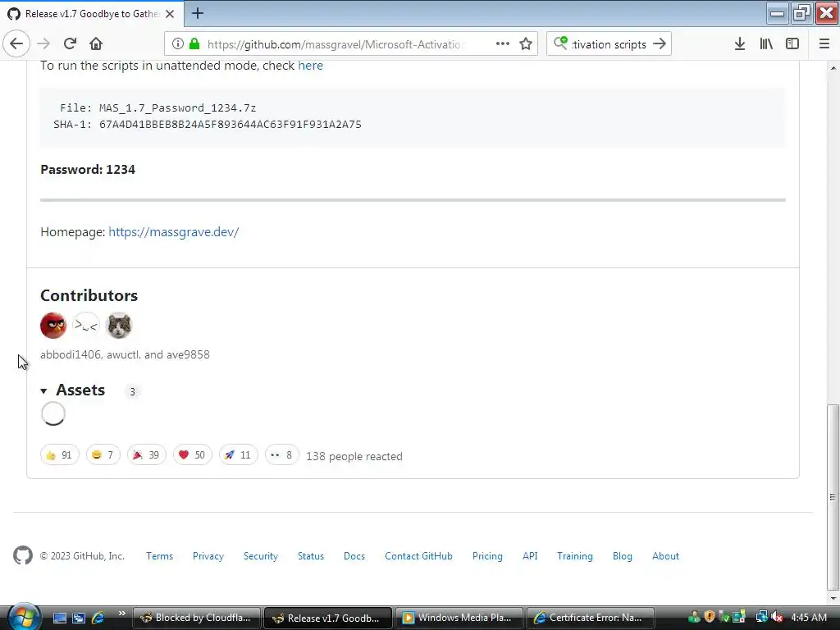Open the Training footer link
Screen dimensions: 840x630
[x=575, y=556]
